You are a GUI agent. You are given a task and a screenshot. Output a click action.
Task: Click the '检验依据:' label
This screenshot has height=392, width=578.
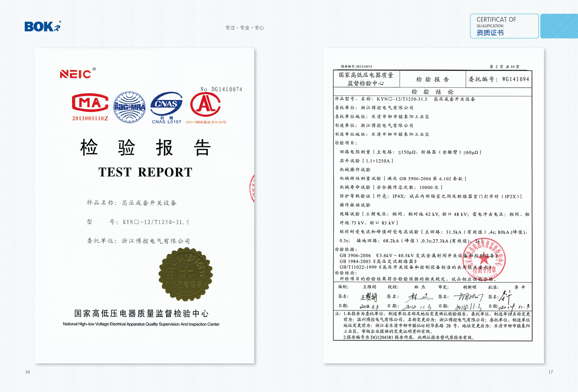pos(346,249)
